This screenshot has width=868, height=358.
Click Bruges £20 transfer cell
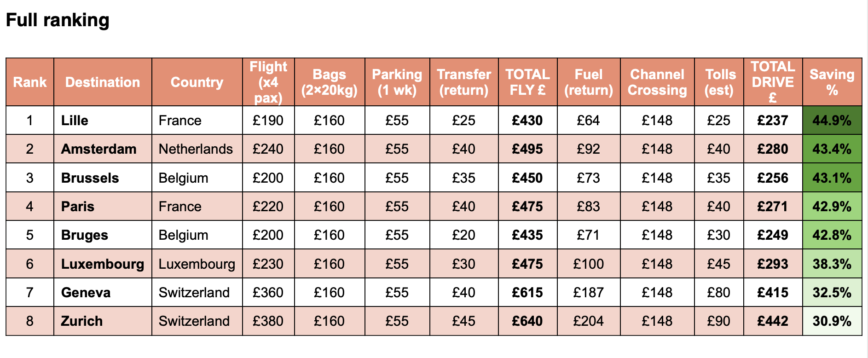(x=464, y=235)
